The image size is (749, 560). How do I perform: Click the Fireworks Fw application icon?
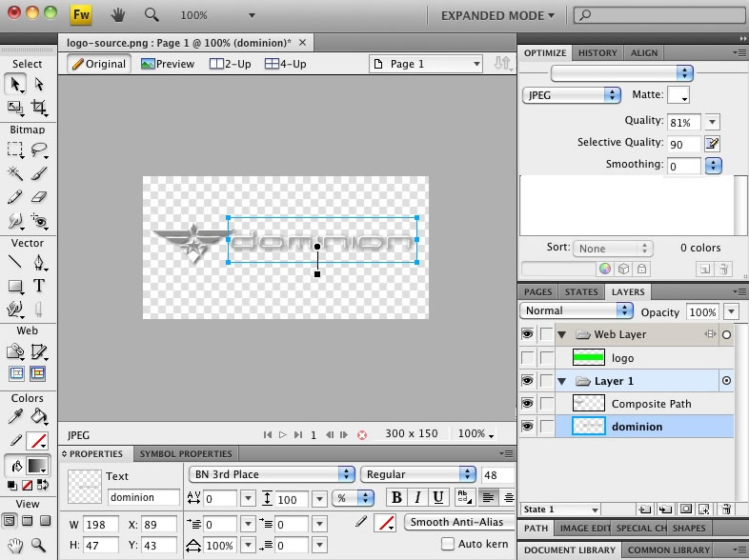[81, 15]
